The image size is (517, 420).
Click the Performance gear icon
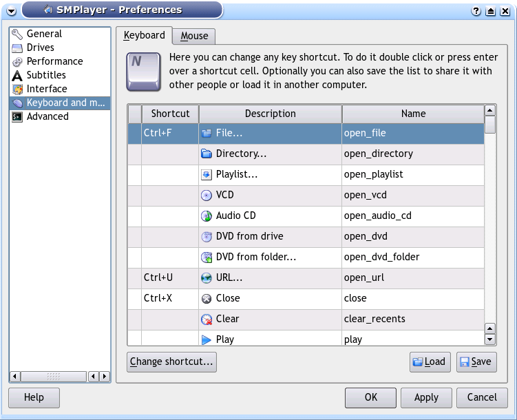(x=17, y=62)
